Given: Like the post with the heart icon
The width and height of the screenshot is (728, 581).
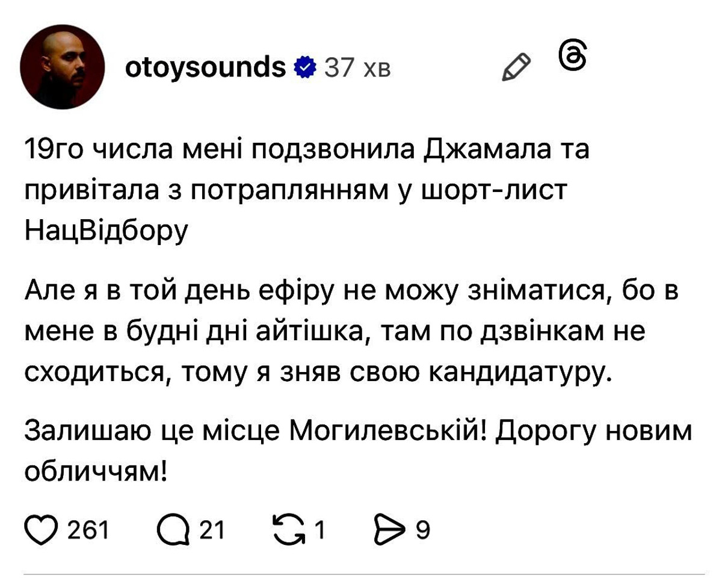Looking at the screenshot, I should point(40,530).
